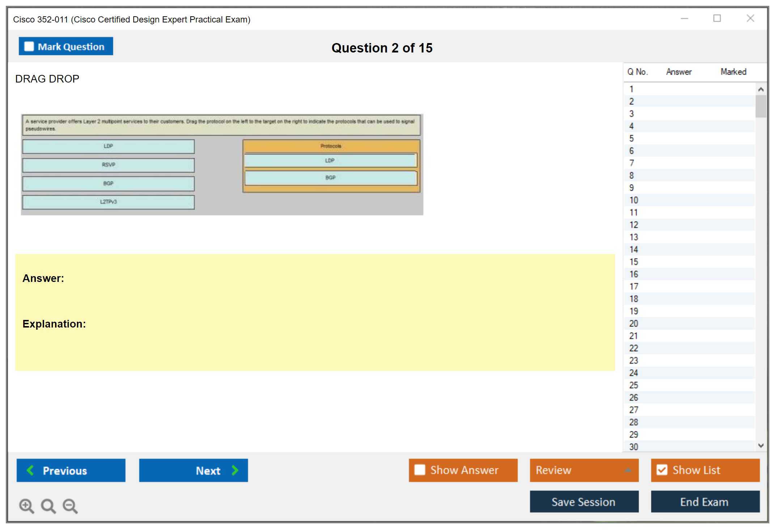Uncheck the Show List checkbox
The height and width of the screenshot is (532, 778).
coord(662,470)
